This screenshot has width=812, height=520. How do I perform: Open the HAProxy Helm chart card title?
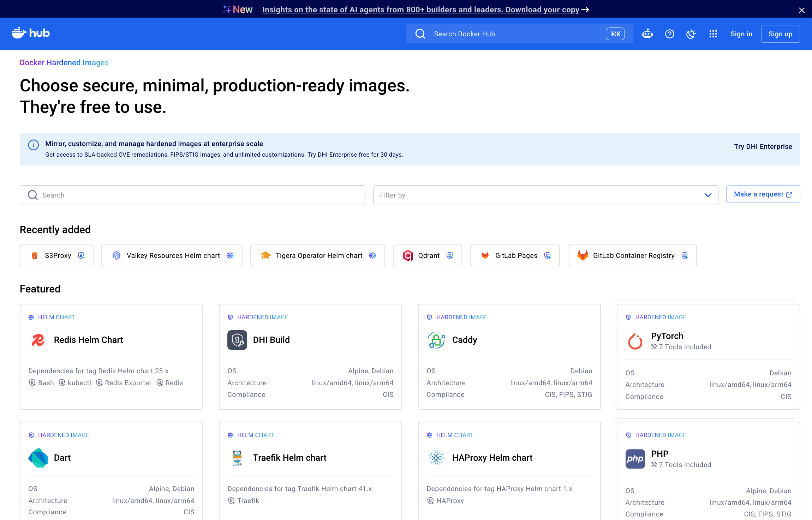(492, 458)
